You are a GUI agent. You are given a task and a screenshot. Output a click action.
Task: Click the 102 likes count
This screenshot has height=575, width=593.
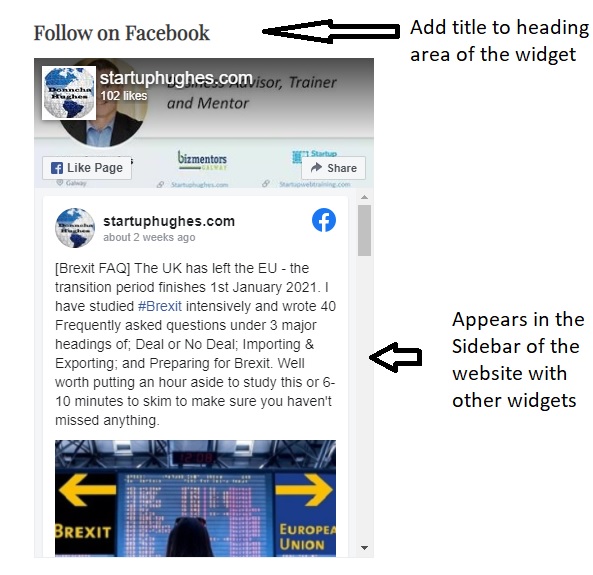click(x=124, y=96)
